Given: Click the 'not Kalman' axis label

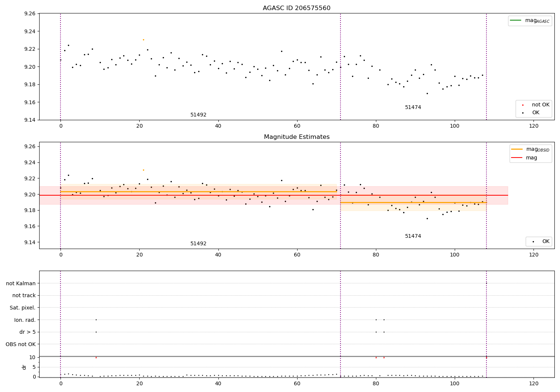Looking at the screenshot, I should [21, 283].
